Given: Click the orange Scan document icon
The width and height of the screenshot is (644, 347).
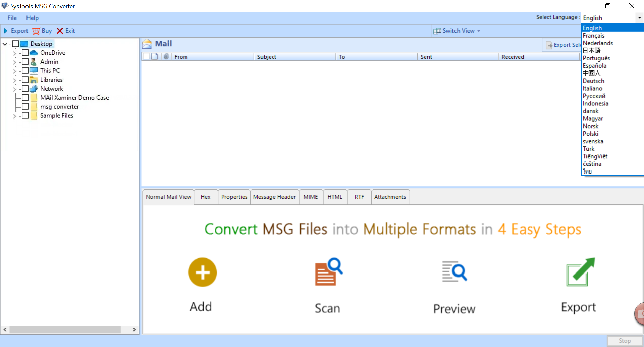Looking at the screenshot, I should pyautogui.click(x=329, y=272).
